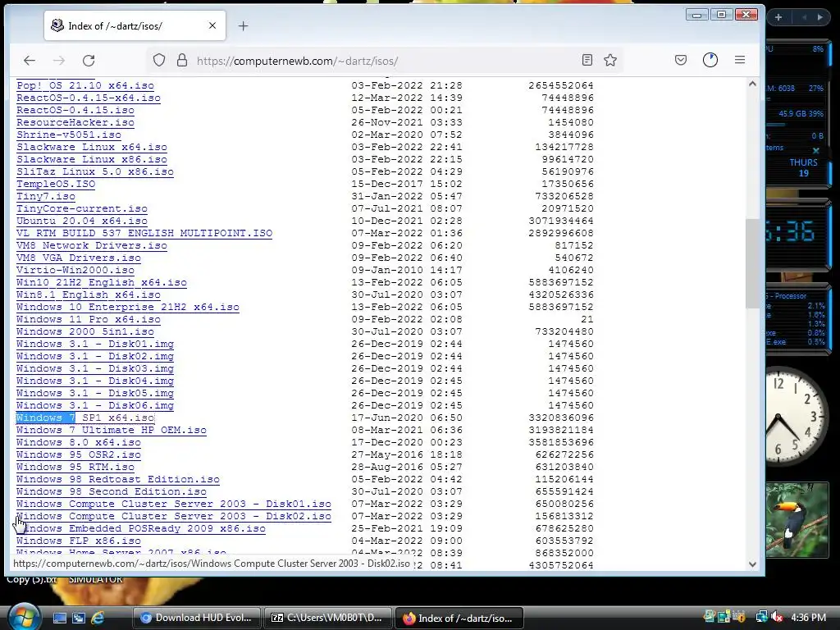Click size 3320836096 of Windows 7 SP1
Image resolution: width=840 pixels, height=630 pixels.
point(561,418)
